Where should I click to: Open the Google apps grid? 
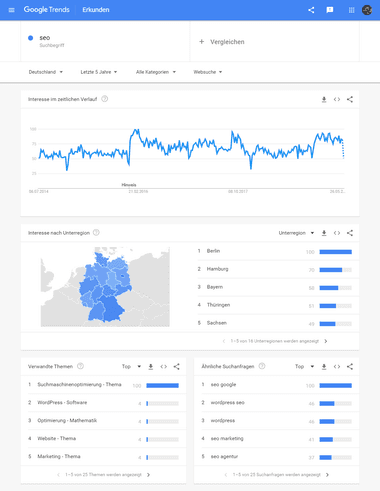pos(351,10)
